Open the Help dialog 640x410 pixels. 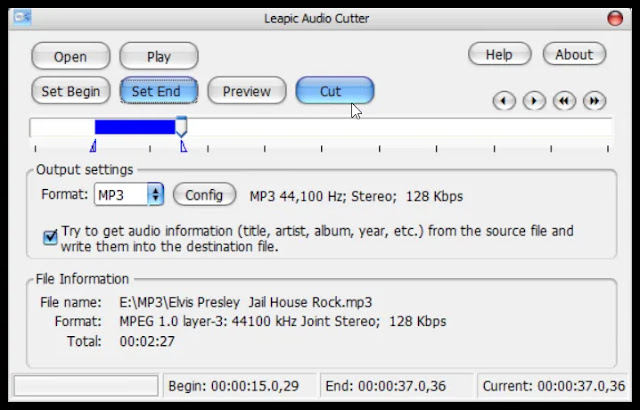[x=499, y=54]
